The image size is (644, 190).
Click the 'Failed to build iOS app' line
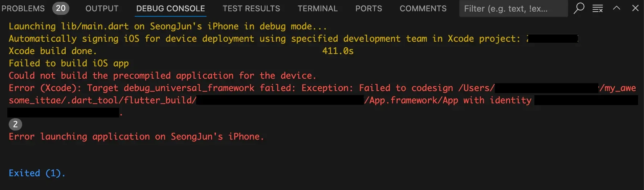(69, 63)
